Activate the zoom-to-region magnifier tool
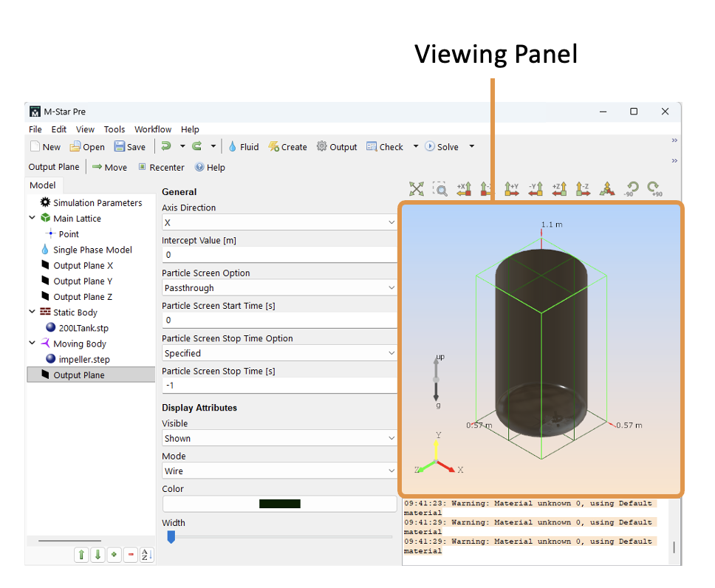Viewport: 715px width, 588px height. click(x=440, y=189)
